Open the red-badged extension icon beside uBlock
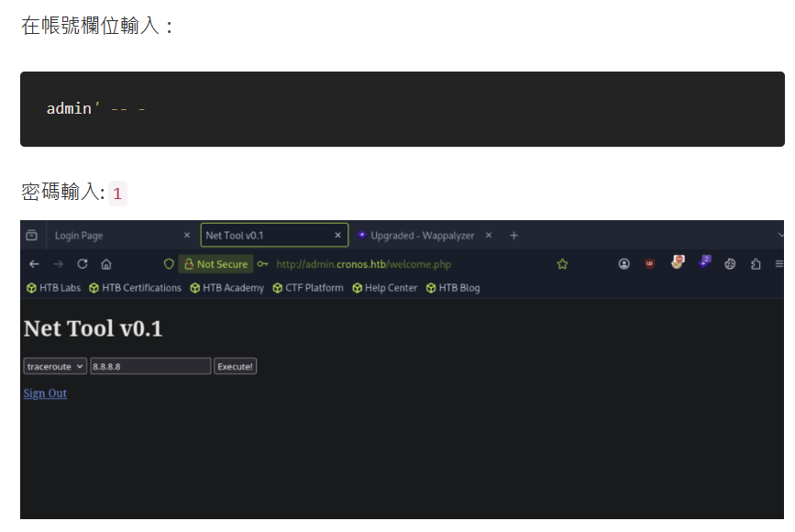 (x=678, y=261)
